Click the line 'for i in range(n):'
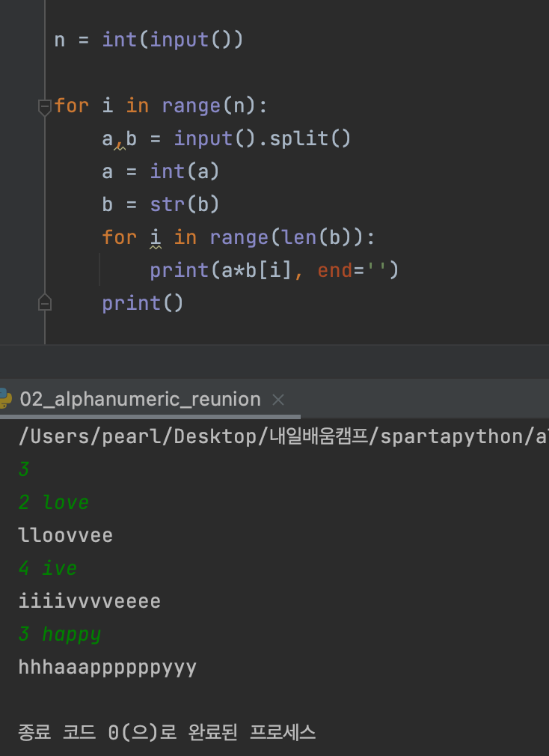Image resolution: width=549 pixels, height=756 pixels. coord(160,106)
